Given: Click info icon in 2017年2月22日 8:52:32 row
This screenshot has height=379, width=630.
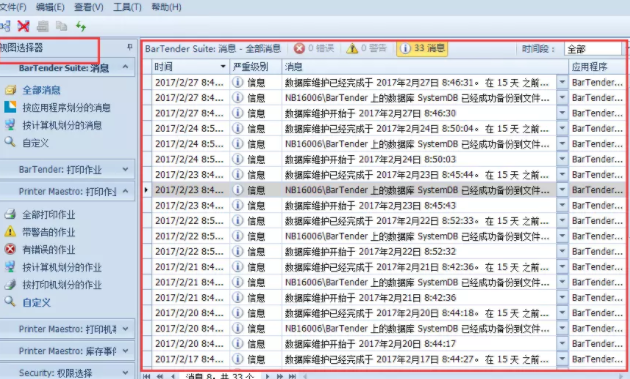Looking at the screenshot, I should click(238, 251).
